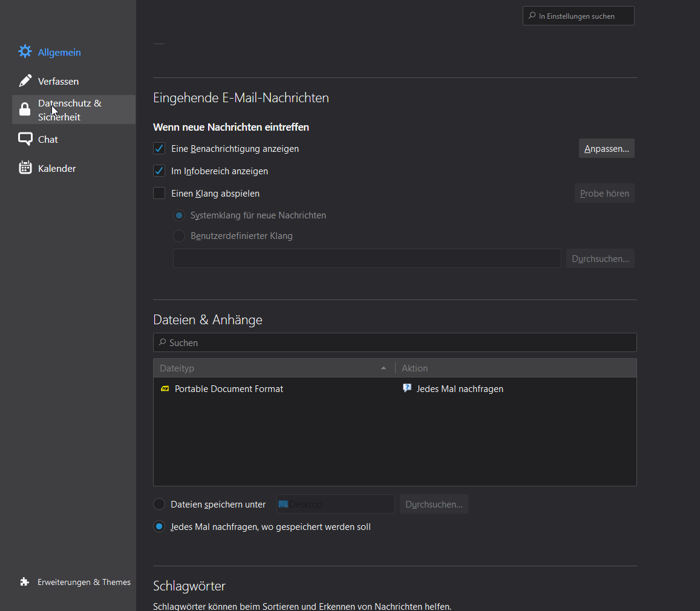Viewport: 700px width, 611px height.
Task: Click the Portable Document Format file icon
Action: click(x=165, y=389)
